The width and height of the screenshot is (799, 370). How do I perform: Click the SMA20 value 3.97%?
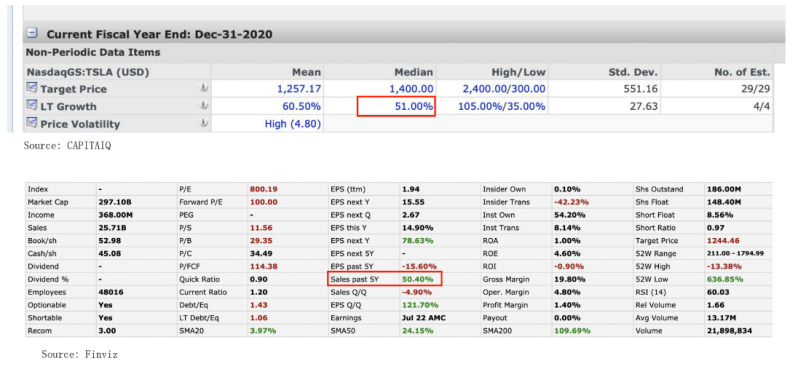263,331
